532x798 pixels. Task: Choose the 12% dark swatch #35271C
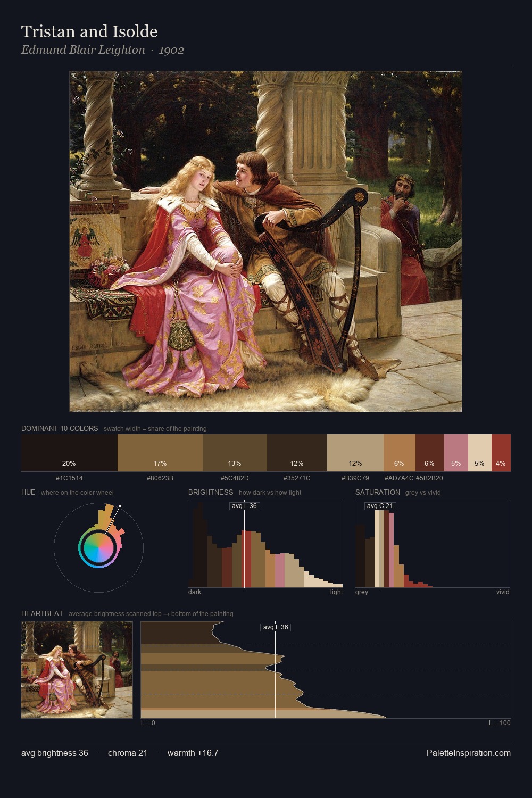tap(297, 453)
